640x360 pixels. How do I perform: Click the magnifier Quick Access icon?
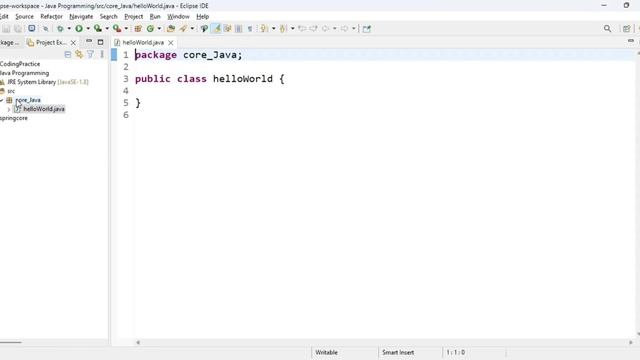coord(607,29)
